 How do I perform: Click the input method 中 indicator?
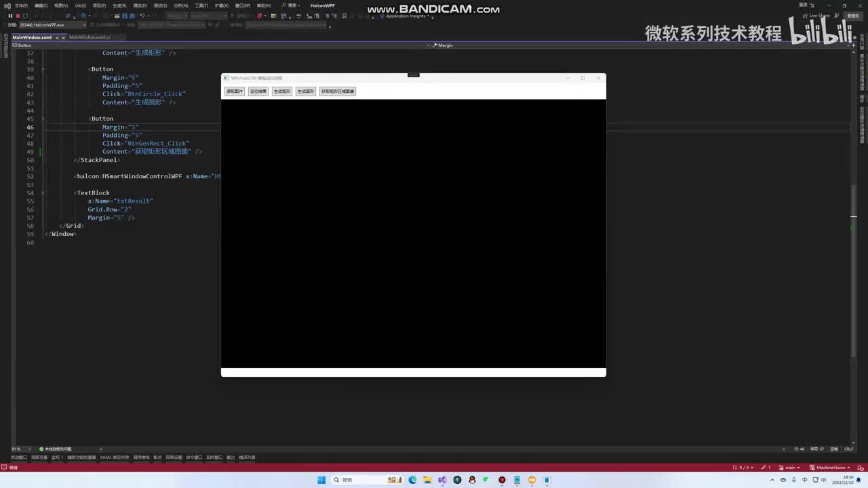coord(805,480)
